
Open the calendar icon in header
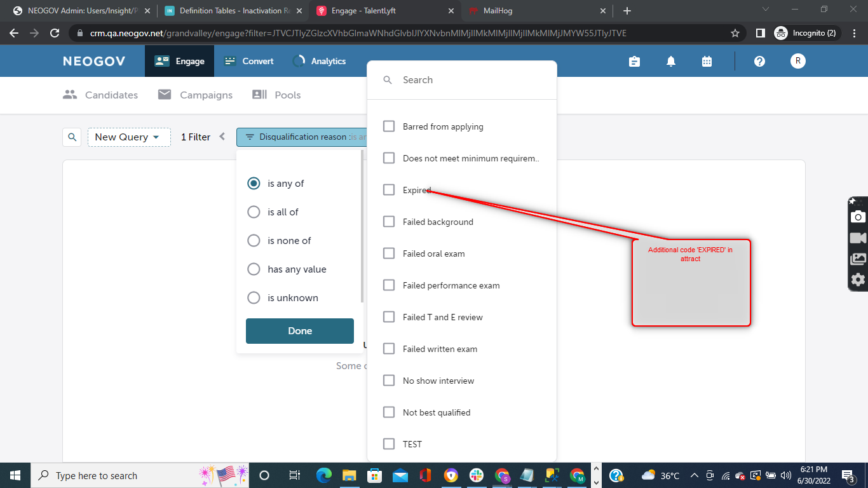(707, 61)
